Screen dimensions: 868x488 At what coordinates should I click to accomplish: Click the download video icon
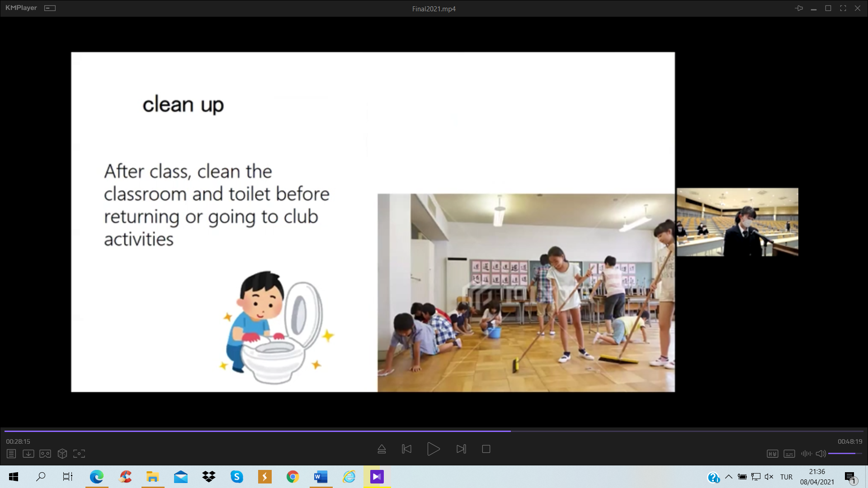point(28,453)
